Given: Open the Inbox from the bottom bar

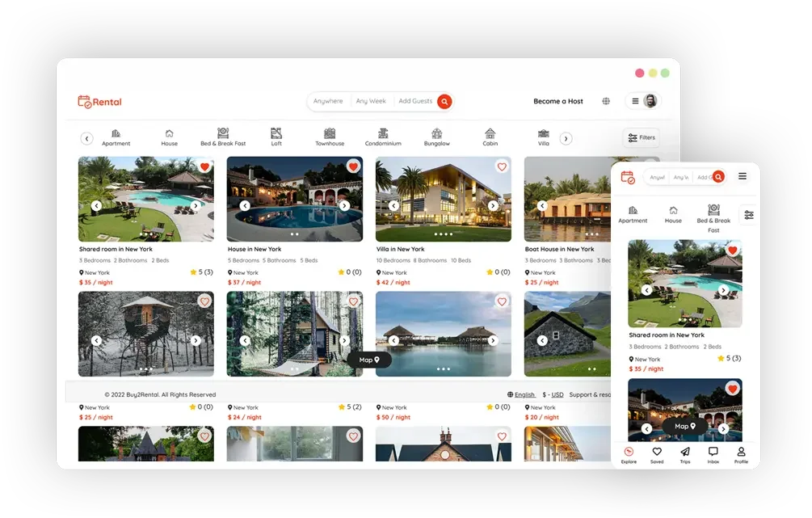Looking at the screenshot, I should tap(713, 455).
